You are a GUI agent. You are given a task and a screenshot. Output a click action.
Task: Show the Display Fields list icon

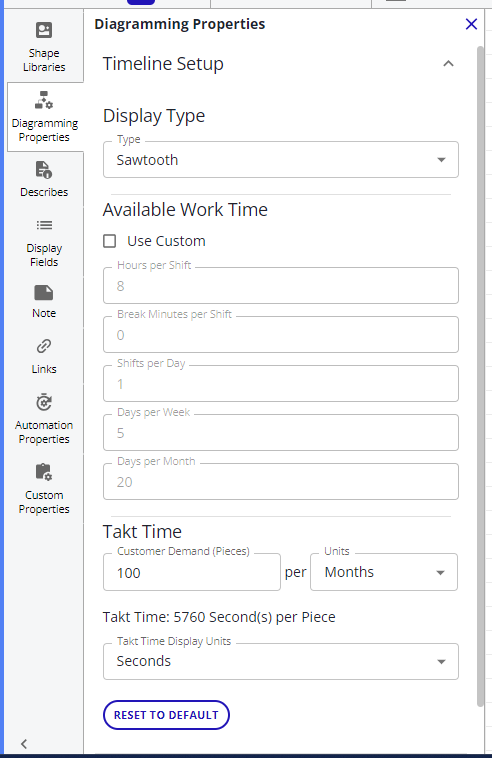pos(44,225)
